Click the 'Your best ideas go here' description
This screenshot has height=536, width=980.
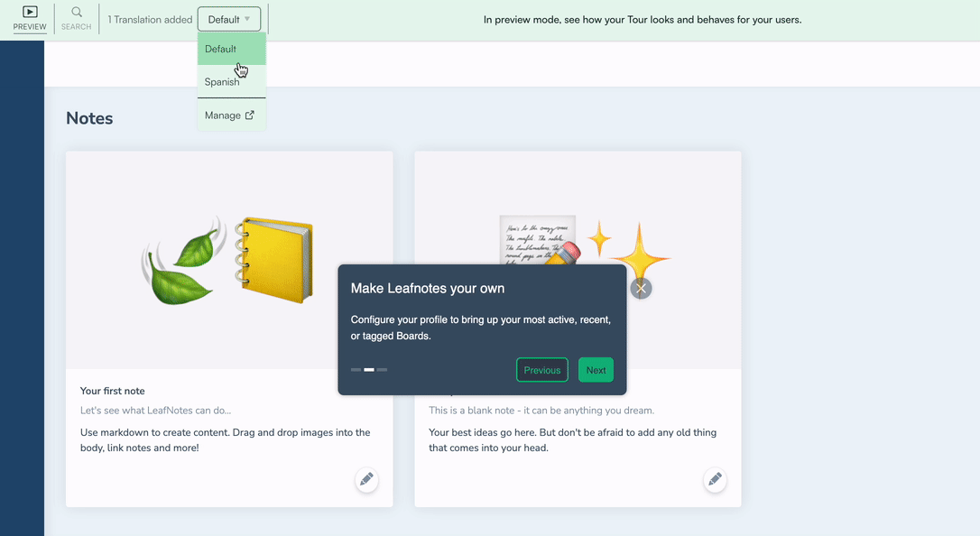coord(572,439)
